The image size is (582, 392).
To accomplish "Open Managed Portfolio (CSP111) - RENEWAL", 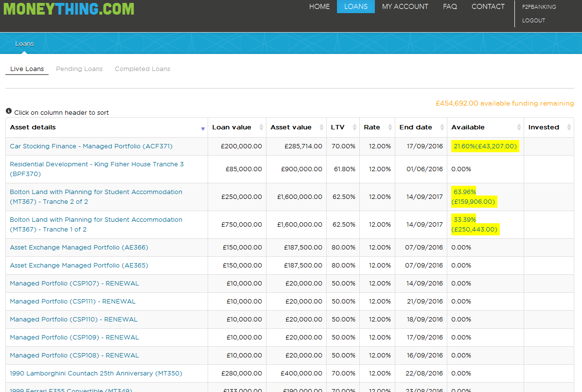I will click(x=73, y=302).
